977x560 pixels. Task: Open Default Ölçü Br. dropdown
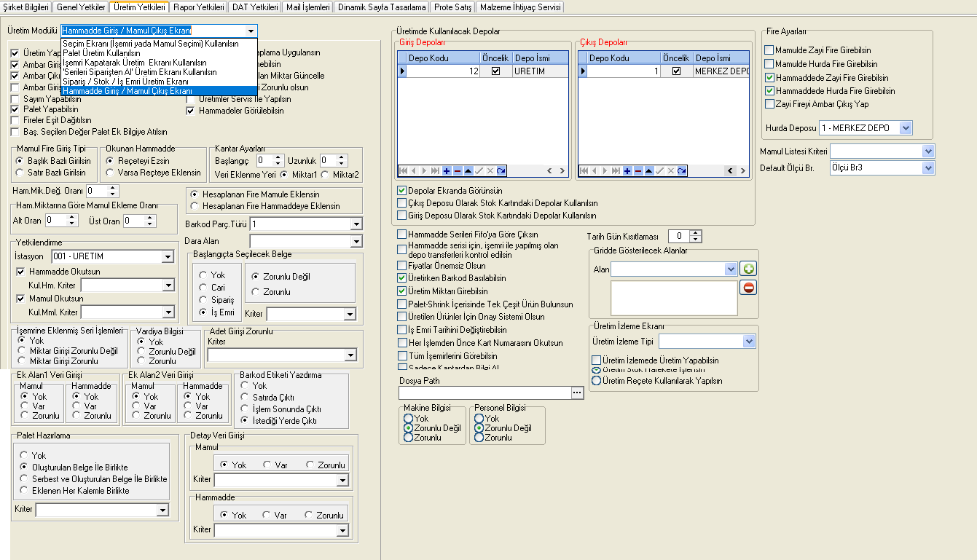pos(927,167)
